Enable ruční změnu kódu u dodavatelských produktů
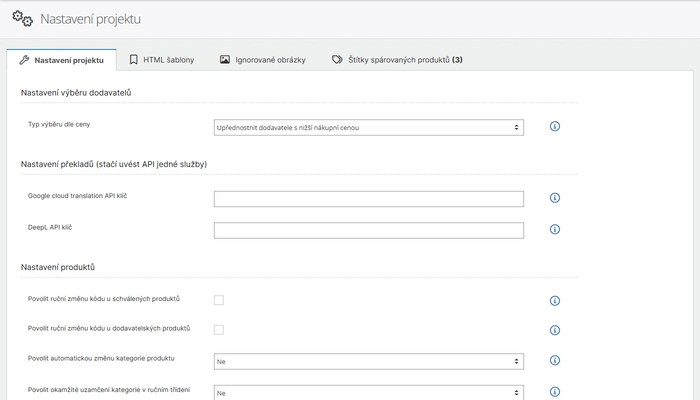700x400 pixels. 219,330
